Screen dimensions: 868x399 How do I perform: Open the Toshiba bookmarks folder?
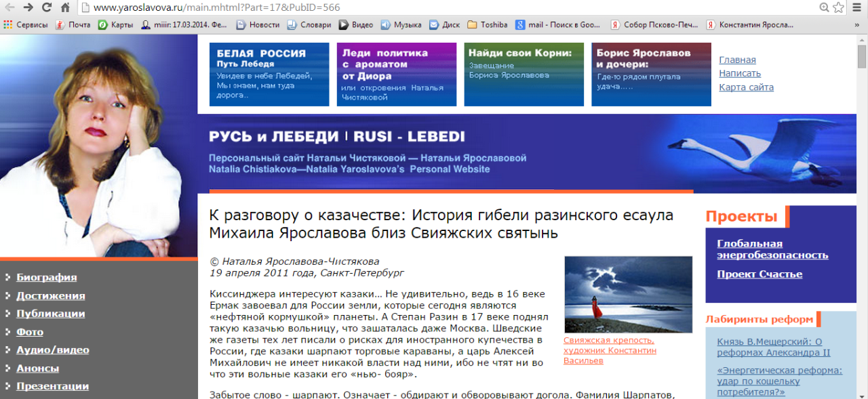[x=487, y=24]
